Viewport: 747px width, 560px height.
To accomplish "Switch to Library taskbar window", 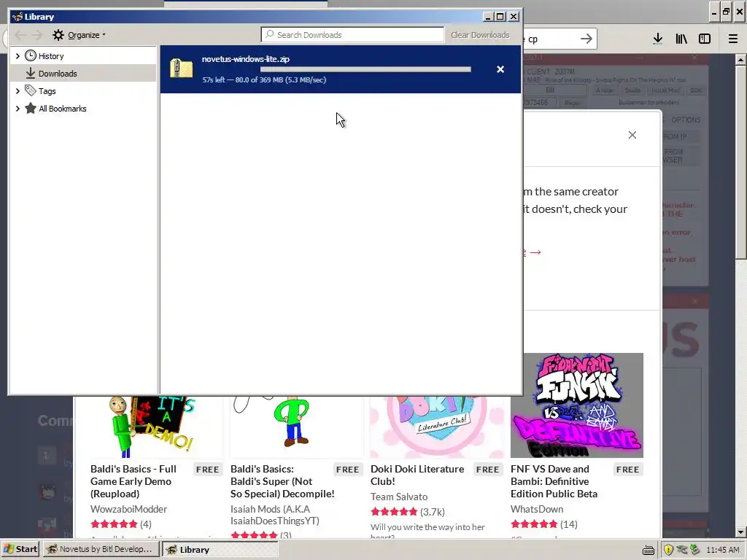I will pos(220,549).
